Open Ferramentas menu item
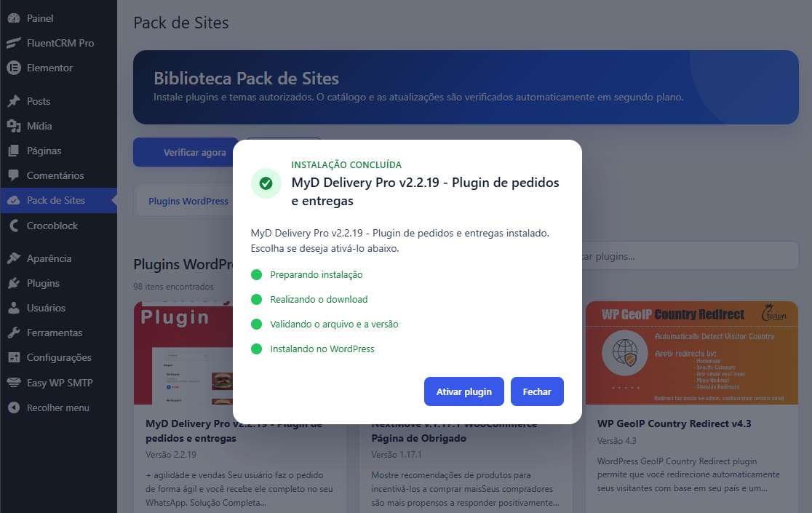The width and height of the screenshot is (812, 513). [x=58, y=333]
